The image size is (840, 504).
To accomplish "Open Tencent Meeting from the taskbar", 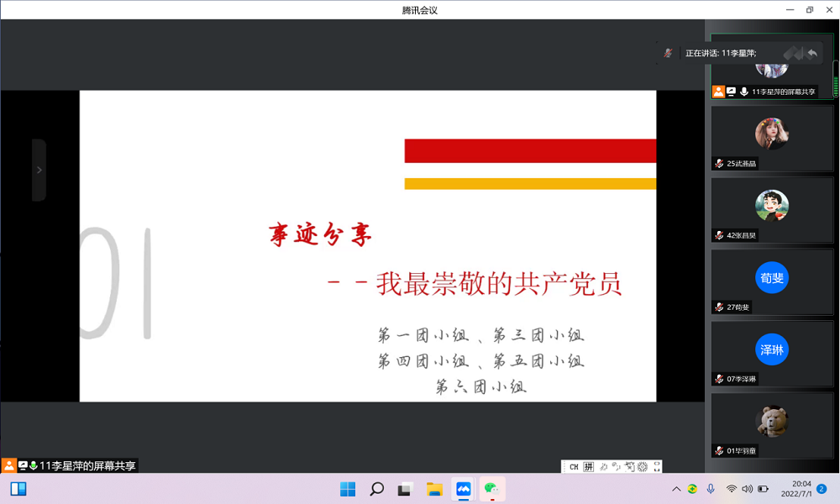I will tap(463, 489).
